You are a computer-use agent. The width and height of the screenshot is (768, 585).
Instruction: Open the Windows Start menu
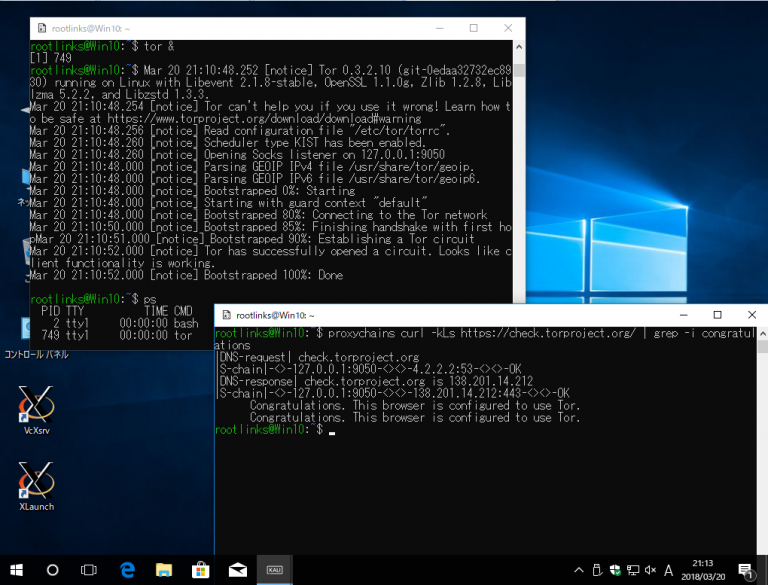coord(16,570)
